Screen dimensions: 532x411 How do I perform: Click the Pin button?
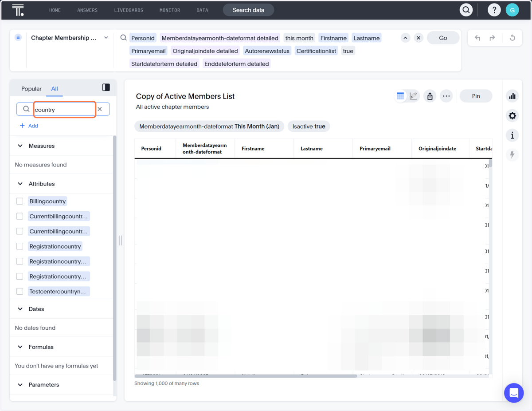coord(476,96)
